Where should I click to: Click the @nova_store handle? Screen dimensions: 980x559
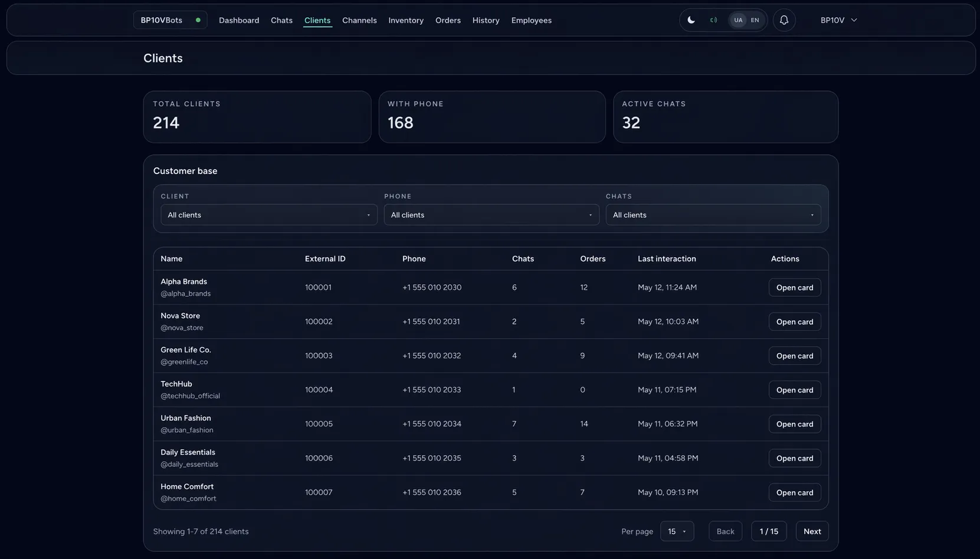coord(182,328)
